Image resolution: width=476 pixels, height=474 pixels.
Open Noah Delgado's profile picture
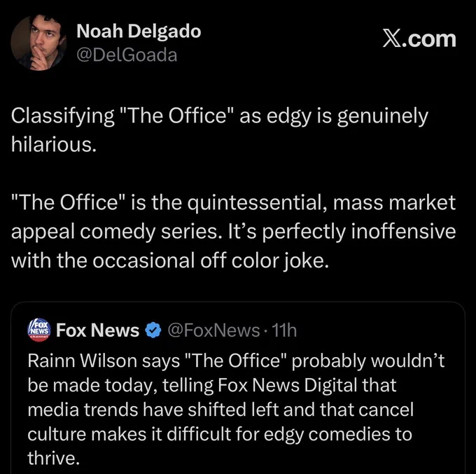38,43
